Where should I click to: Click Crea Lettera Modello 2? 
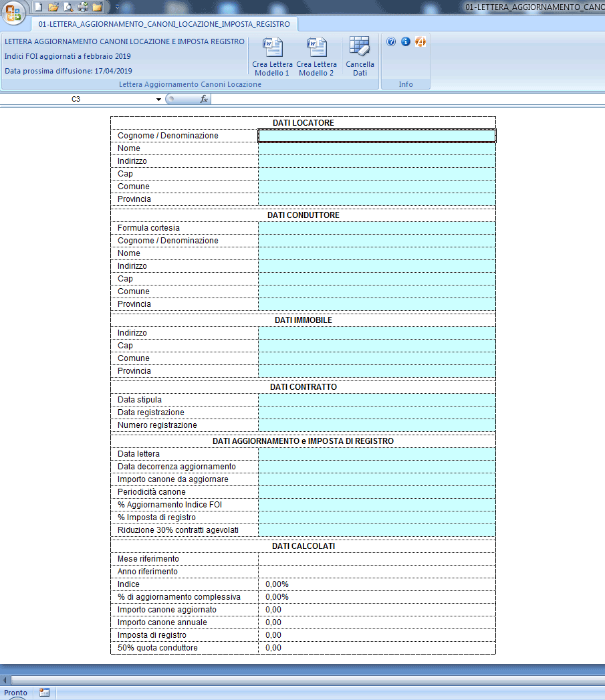[317, 56]
